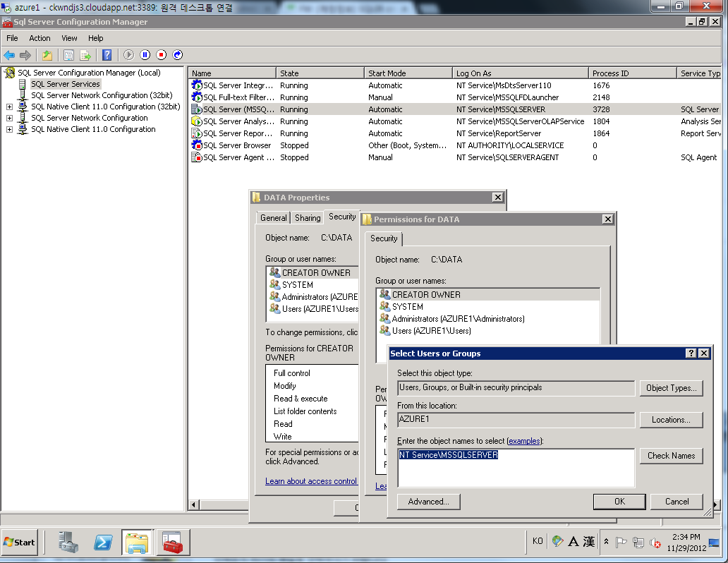
Task: Click the KO language indicator
Action: (x=538, y=541)
